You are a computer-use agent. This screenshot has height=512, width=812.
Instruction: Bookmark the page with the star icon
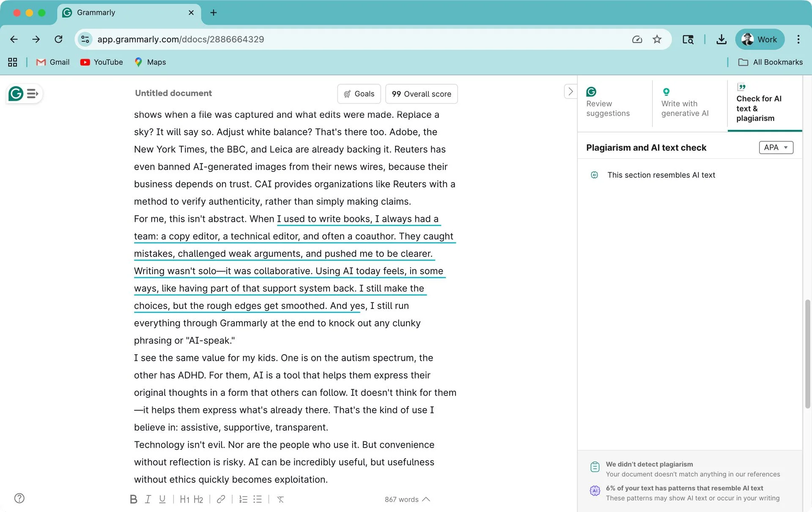pos(656,39)
